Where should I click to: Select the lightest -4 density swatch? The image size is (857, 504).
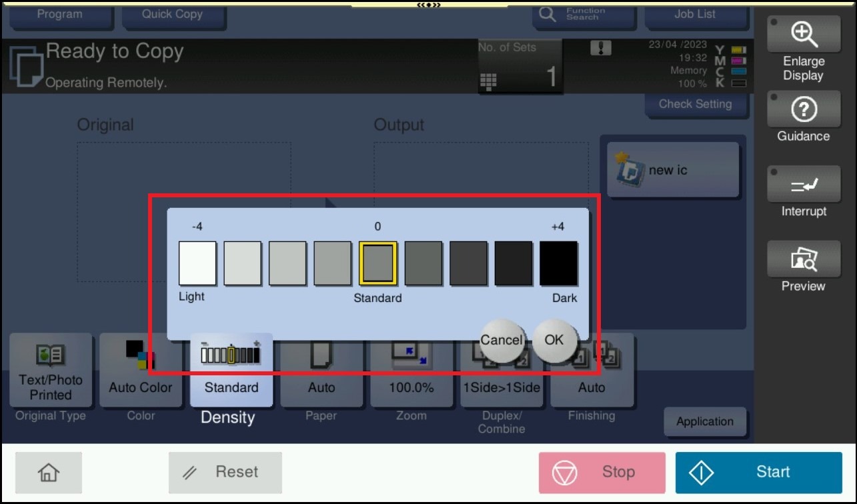[x=197, y=263]
